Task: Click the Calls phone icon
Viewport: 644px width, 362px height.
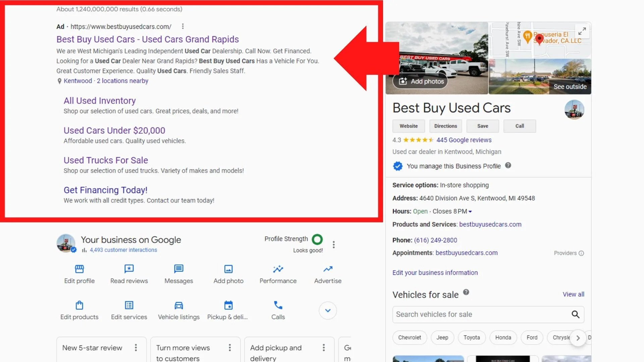Action: [x=278, y=305]
